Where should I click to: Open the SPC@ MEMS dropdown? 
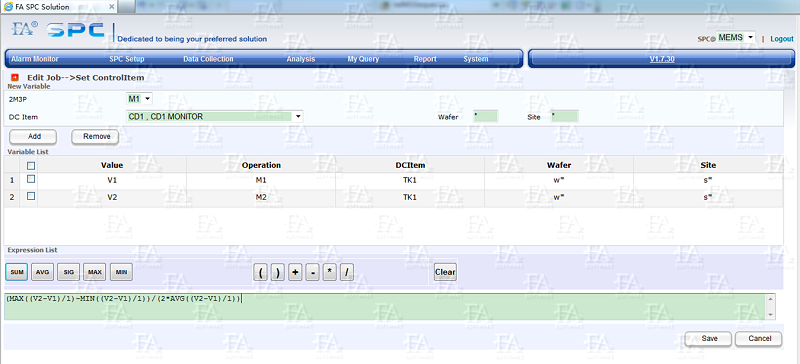736,38
